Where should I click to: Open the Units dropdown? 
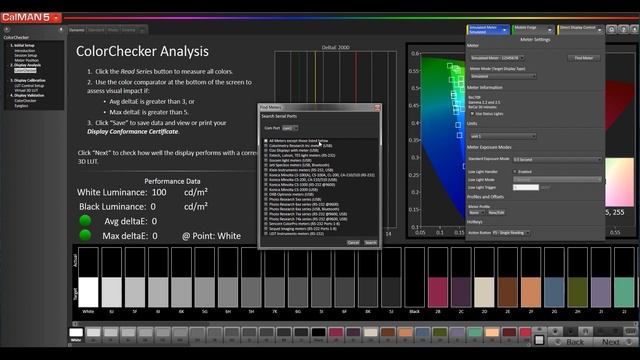tap(503, 136)
